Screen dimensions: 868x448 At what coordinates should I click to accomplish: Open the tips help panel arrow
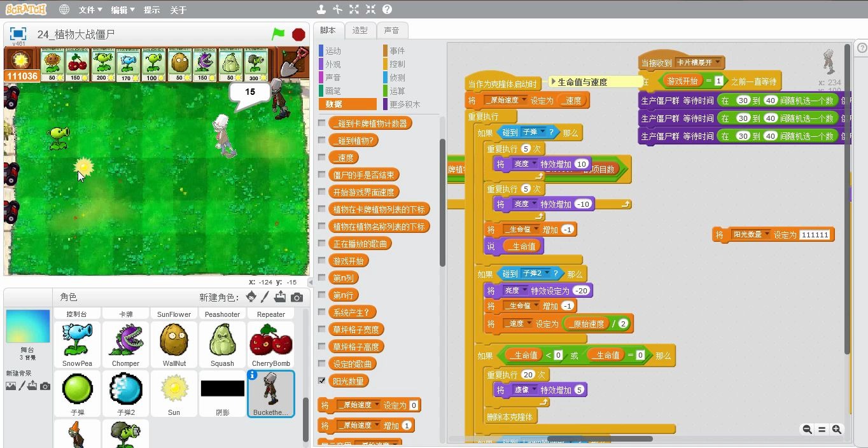861,48
